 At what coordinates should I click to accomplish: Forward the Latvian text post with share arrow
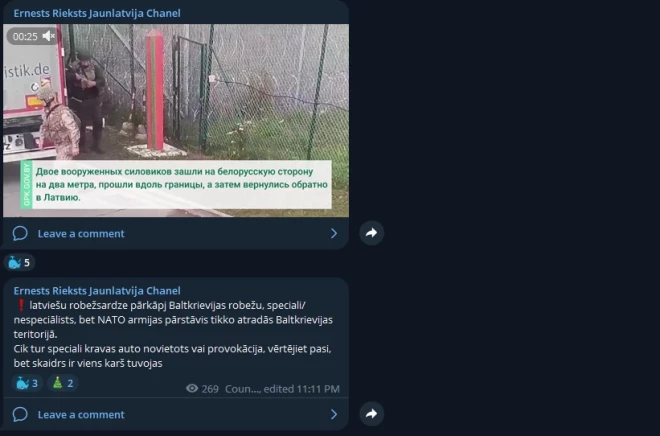pyautogui.click(x=371, y=414)
